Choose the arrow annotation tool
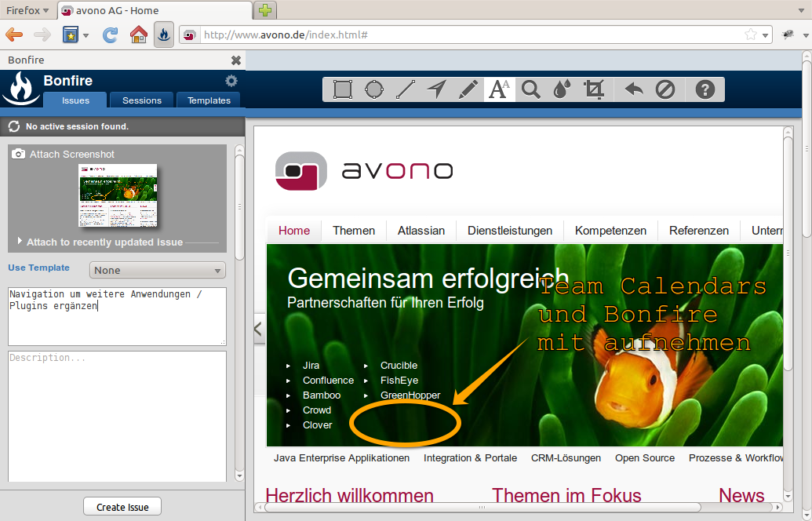 [x=437, y=89]
